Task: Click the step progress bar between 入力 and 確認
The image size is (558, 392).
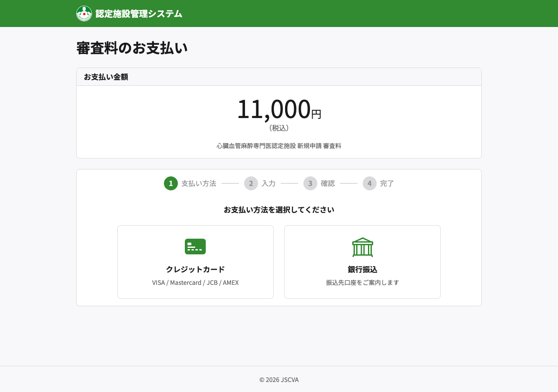Action: (x=289, y=183)
